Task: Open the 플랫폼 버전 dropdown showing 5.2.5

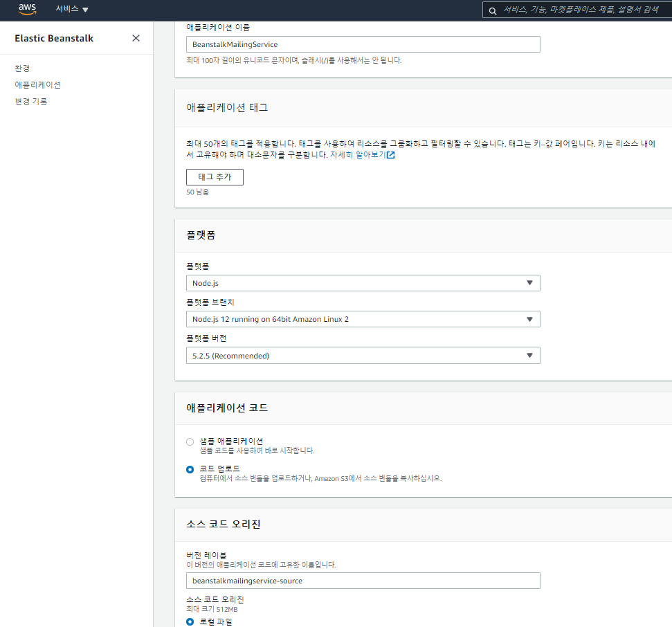Action: tap(363, 356)
